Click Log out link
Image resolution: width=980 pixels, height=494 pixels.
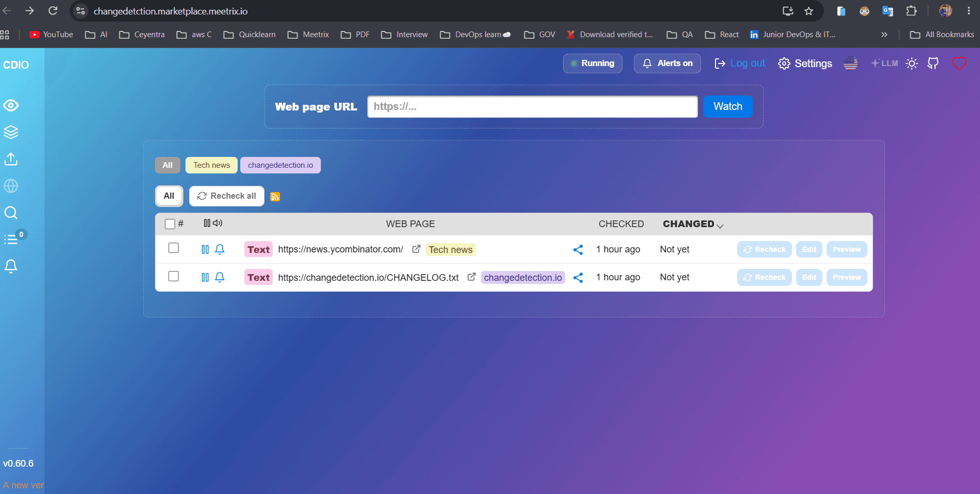[x=740, y=63]
